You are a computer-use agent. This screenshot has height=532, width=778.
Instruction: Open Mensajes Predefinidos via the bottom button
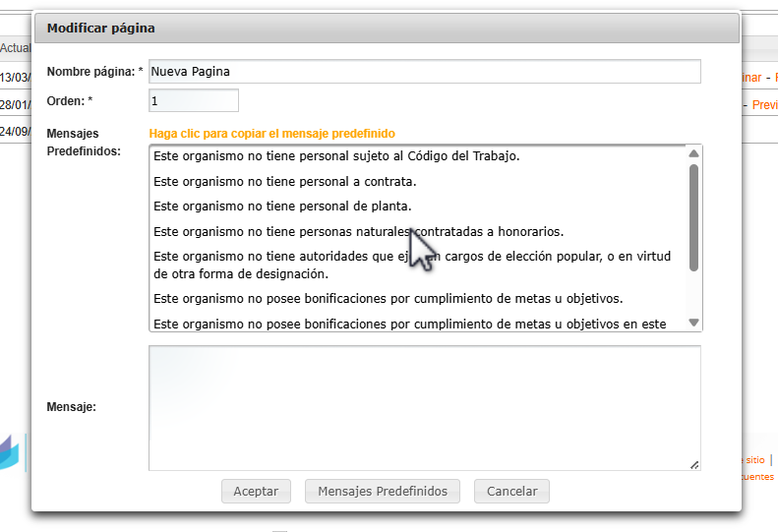383,492
